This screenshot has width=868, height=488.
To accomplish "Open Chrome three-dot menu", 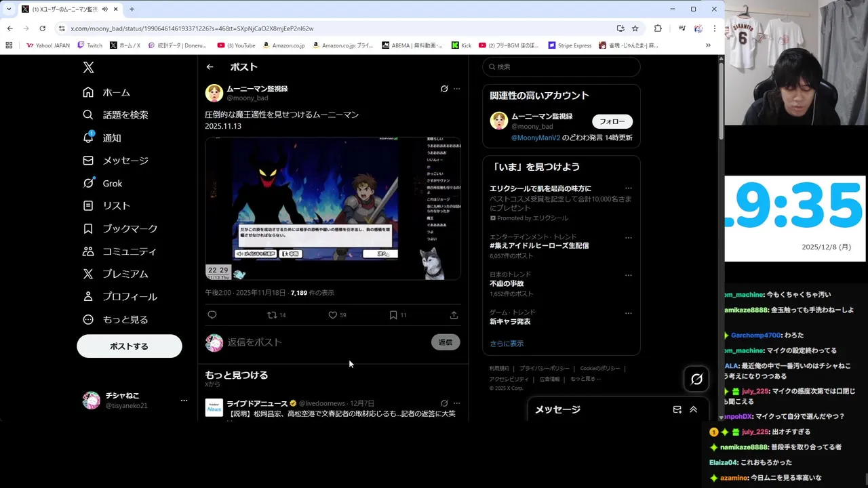I will pos(714,28).
